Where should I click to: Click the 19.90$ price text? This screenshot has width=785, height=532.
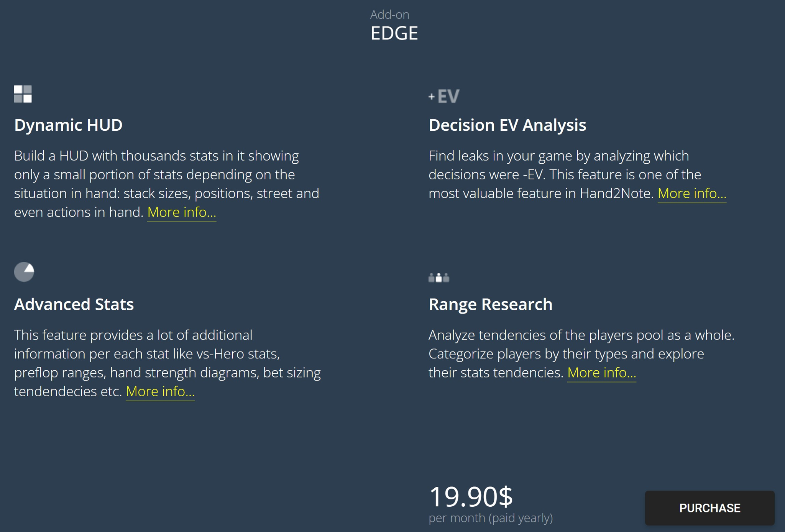[x=471, y=497]
